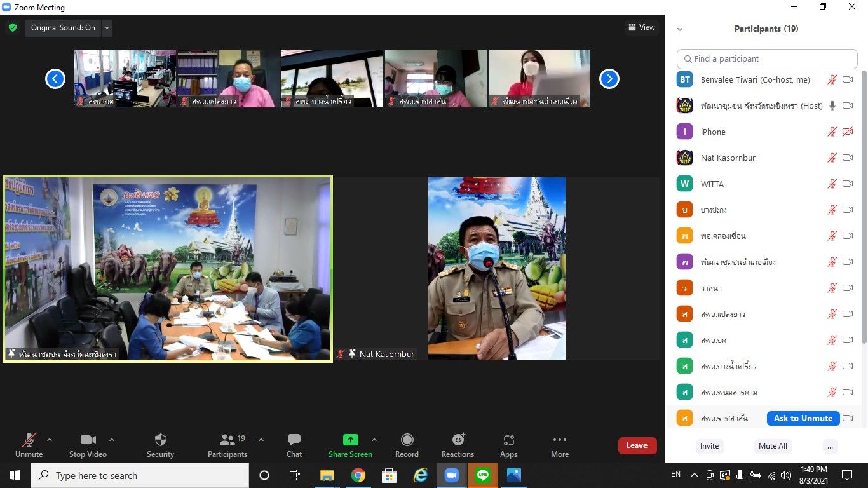This screenshot has width=868, height=488.
Task: Click the Mute All button
Action: (x=773, y=446)
